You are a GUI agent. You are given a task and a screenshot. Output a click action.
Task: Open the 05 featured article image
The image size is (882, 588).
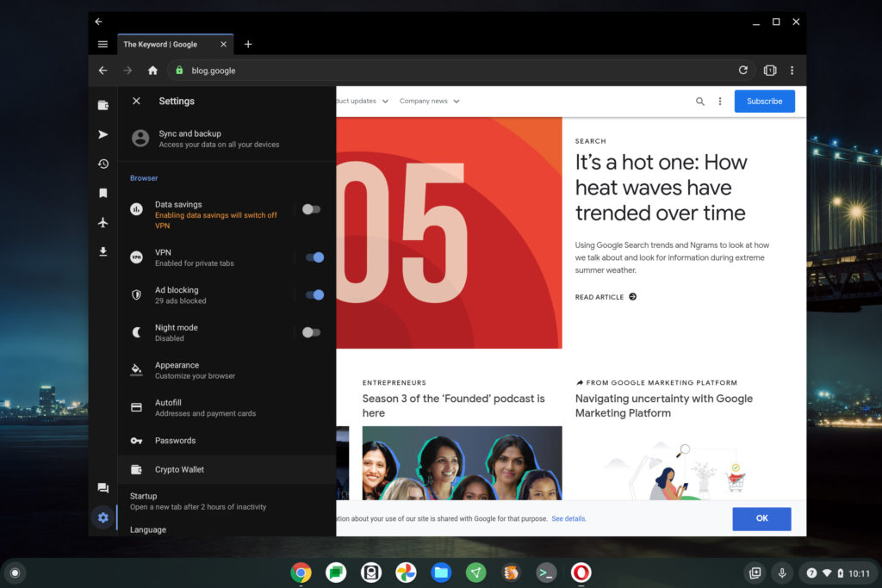[x=449, y=232]
